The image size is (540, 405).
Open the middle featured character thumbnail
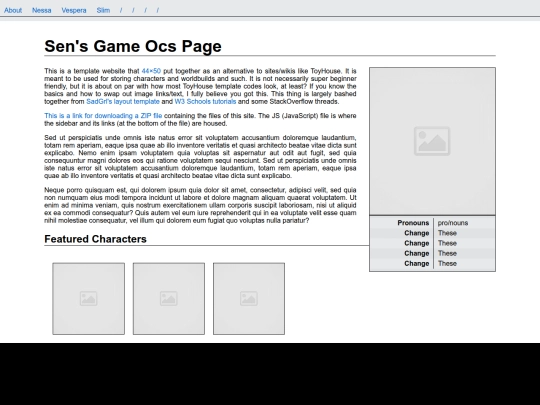[x=169, y=299]
